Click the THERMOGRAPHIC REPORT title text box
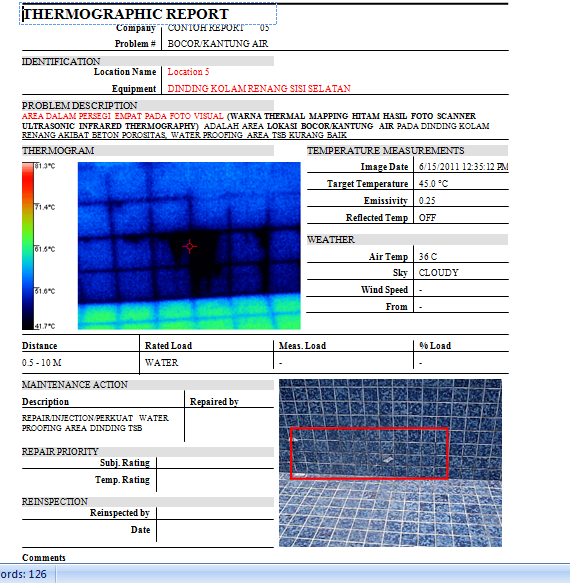The height and width of the screenshot is (583, 570). [148, 14]
